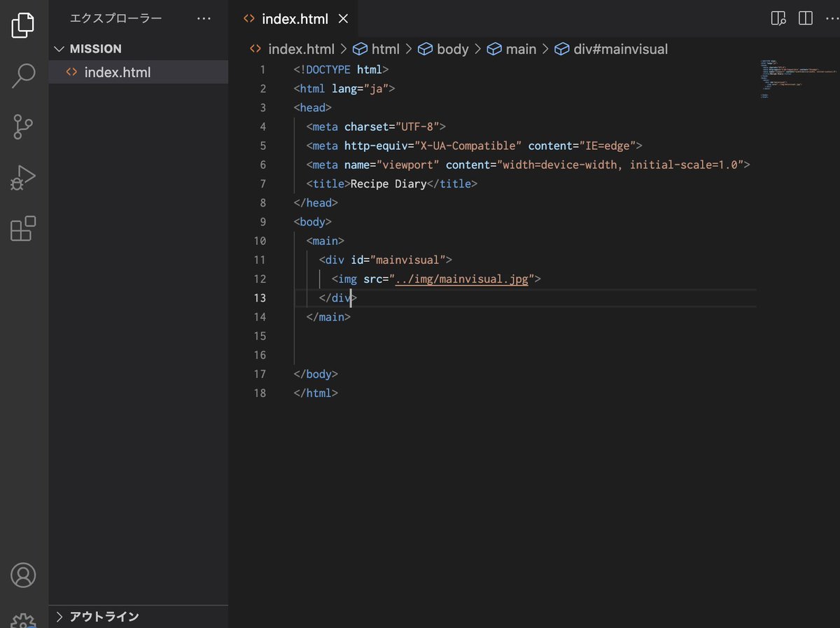Click line number 18 in the gutter
The height and width of the screenshot is (628, 840).
click(260, 393)
